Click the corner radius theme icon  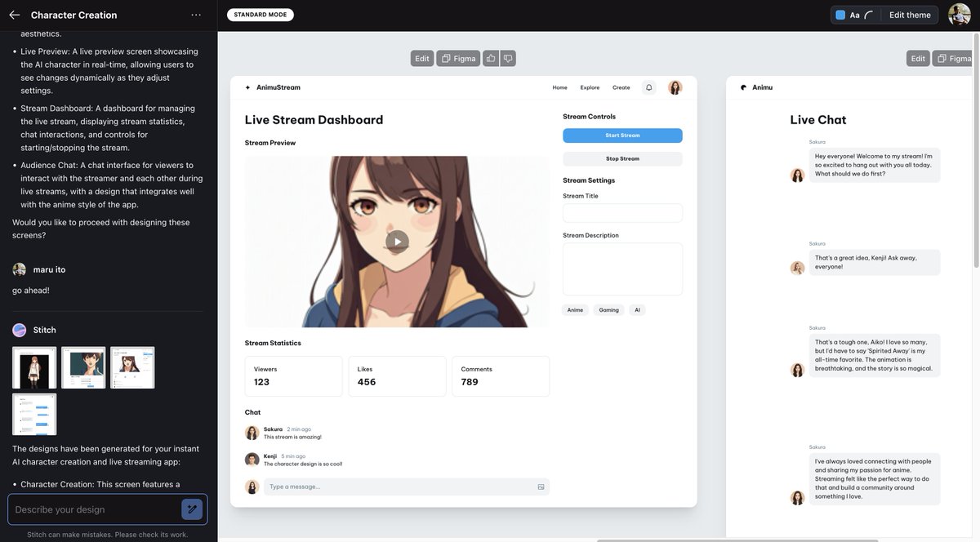pyautogui.click(x=869, y=15)
